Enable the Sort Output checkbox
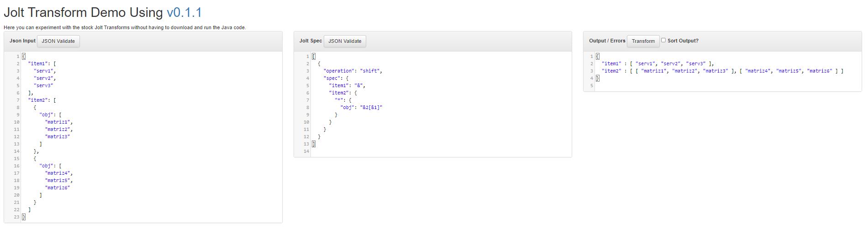868x229 pixels. (663, 40)
